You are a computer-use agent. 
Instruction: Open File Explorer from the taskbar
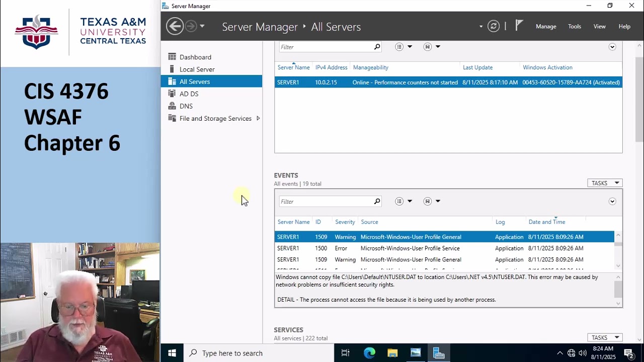(x=392, y=353)
